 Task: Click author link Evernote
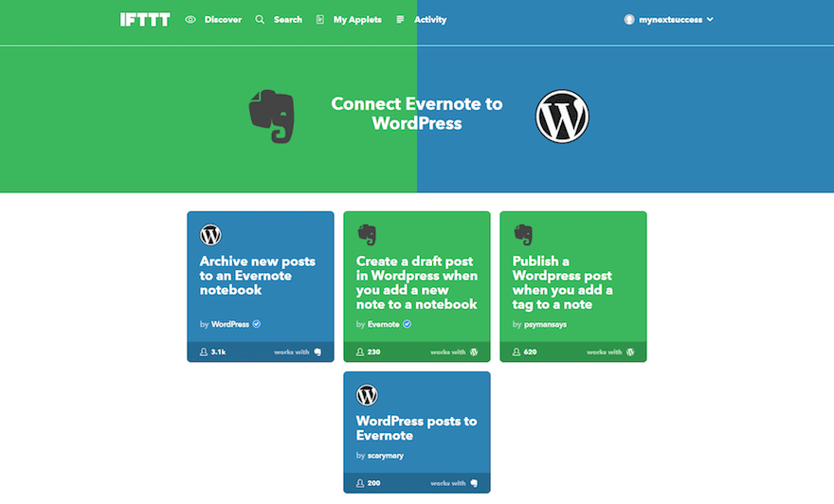384,324
